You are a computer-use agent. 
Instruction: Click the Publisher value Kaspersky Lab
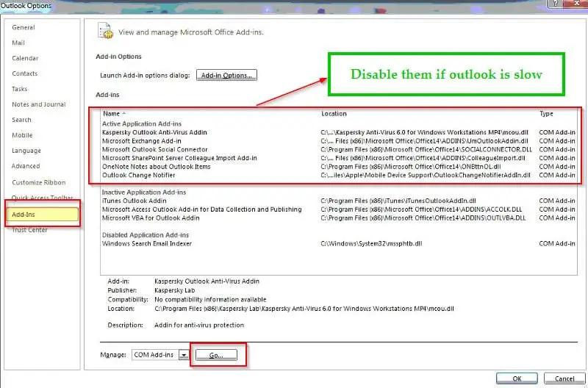click(x=175, y=290)
